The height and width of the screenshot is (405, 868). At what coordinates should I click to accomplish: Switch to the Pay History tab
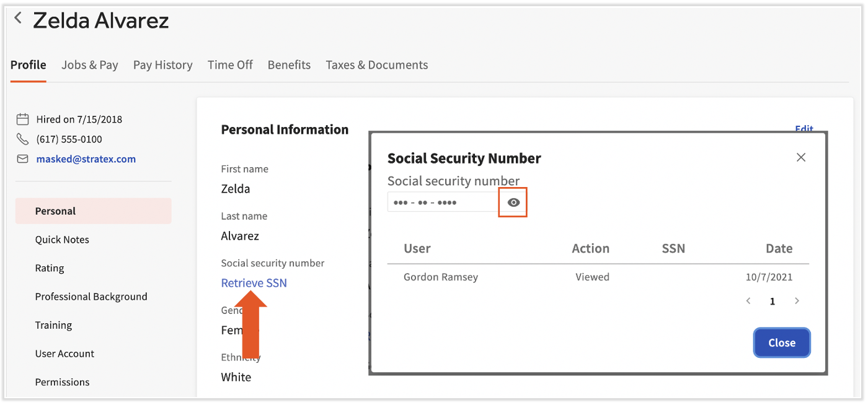[x=162, y=65]
